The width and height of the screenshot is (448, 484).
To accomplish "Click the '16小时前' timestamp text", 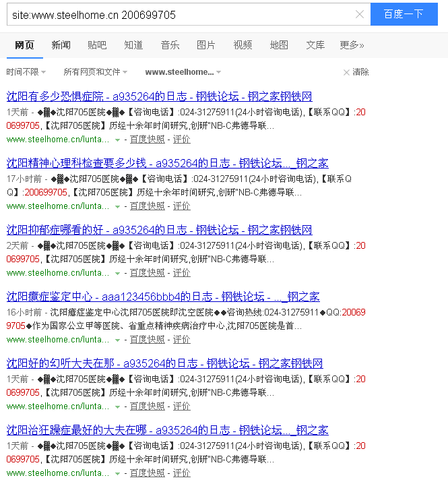I will [24, 312].
